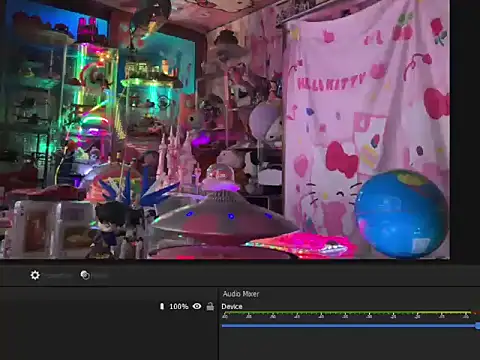Click the video preview canvas

pos(225,129)
